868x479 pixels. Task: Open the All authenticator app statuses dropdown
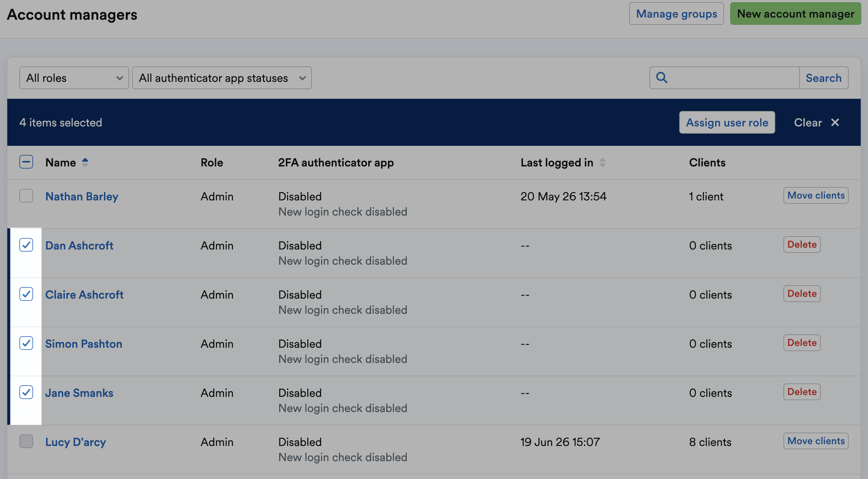[222, 78]
